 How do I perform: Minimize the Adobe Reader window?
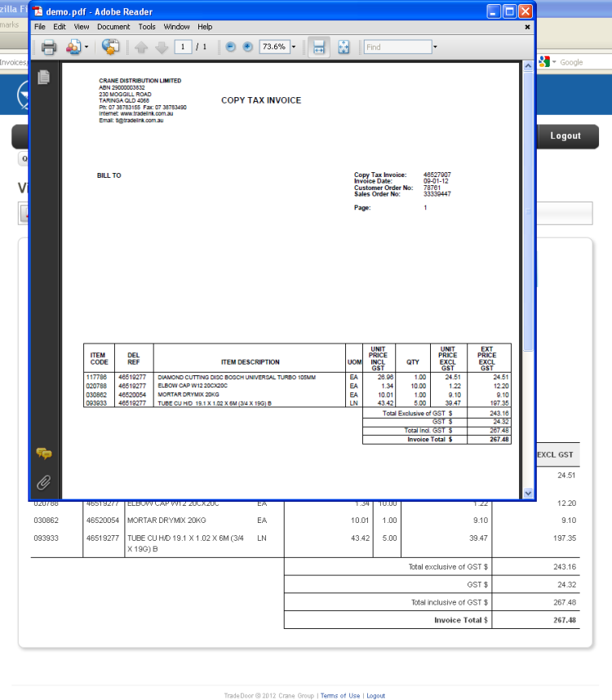(493, 11)
